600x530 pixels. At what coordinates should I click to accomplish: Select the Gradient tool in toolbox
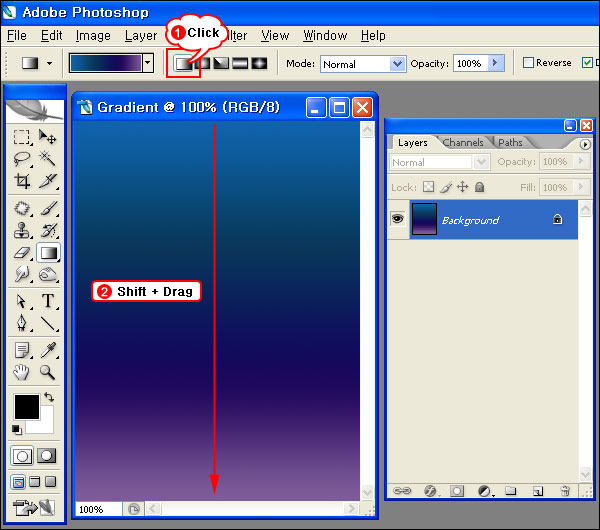(x=49, y=253)
